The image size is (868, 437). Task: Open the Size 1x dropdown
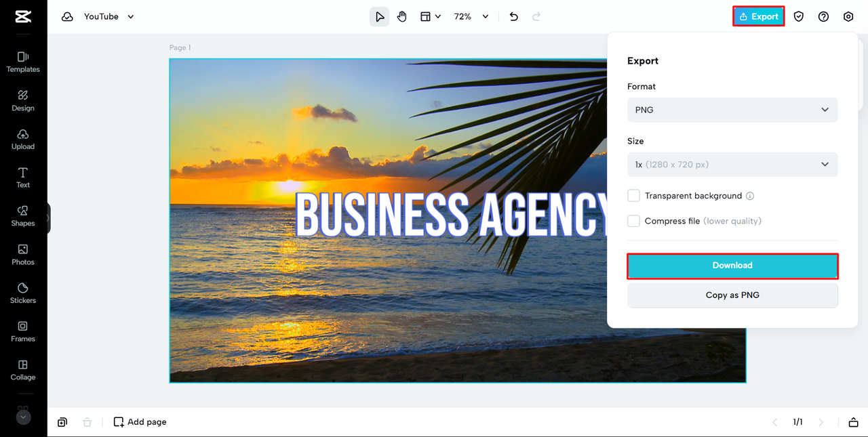point(732,165)
